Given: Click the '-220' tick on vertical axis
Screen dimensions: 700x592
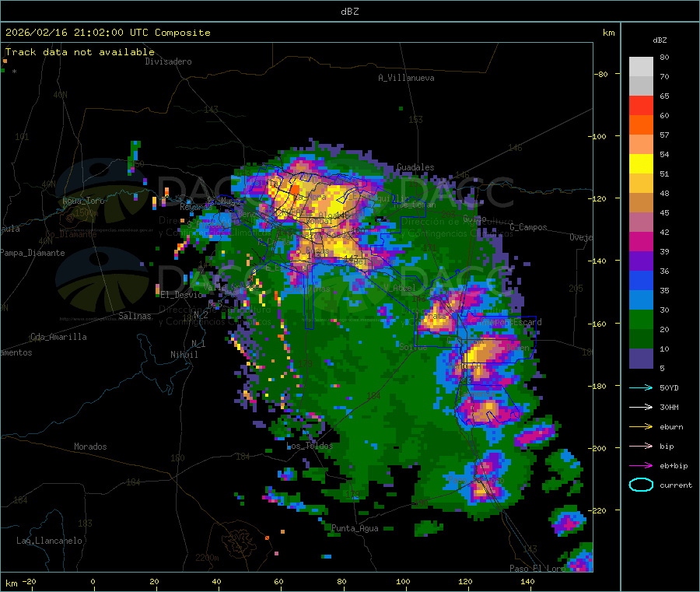Looking at the screenshot, I should click(x=597, y=510).
